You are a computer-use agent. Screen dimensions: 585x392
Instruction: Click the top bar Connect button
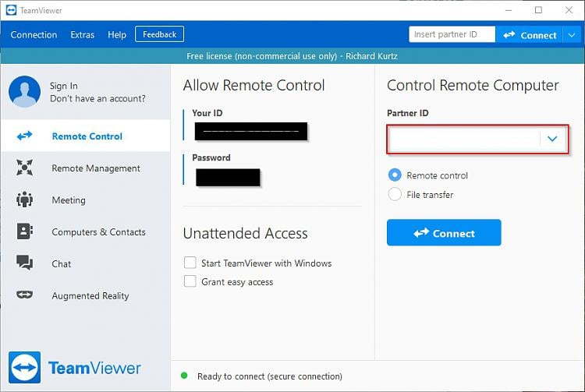click(x=529, y=35)
